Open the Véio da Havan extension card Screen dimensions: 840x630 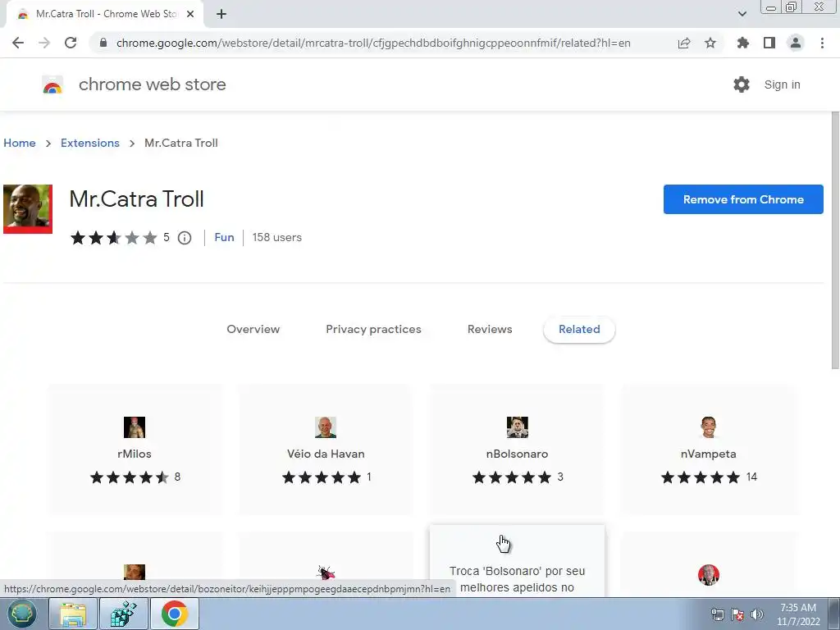pyautogui.click(x=326, y=449)
